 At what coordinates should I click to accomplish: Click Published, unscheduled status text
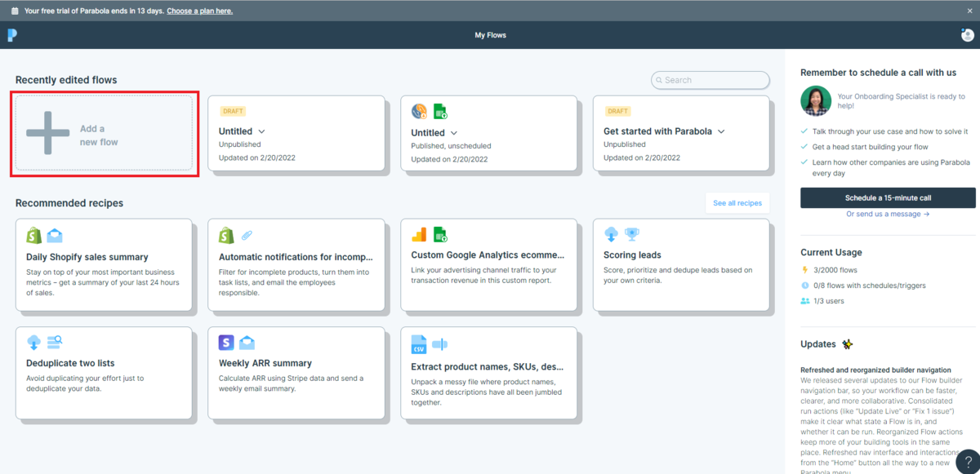click(451, 146)
